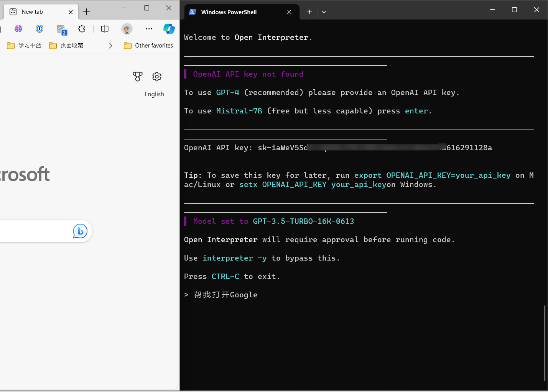
Task: Toggle the split screen icon in Edge
Action: point(105,29)
